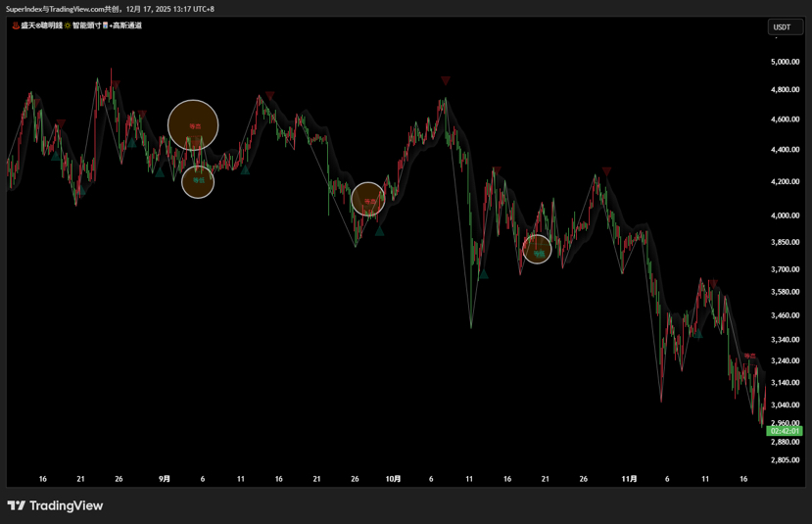Click the red down-triangle at the October peak
Screen dimensions: 812x524
pos(446,80)
